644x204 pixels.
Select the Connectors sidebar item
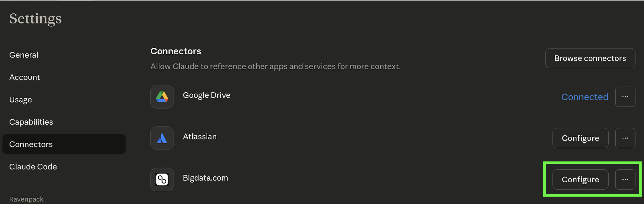pyautogui.click(x=31, y=144)
